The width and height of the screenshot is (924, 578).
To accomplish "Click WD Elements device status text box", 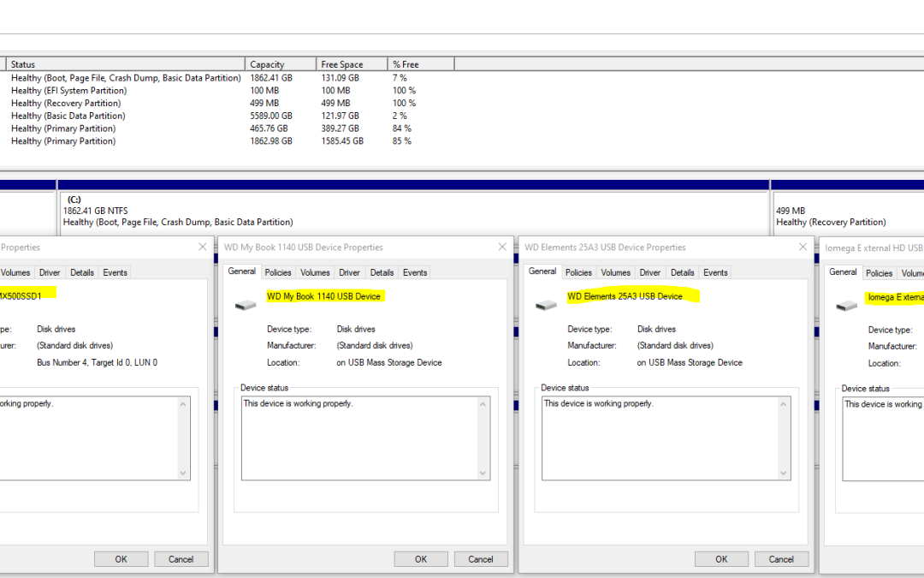I will 666,438.
